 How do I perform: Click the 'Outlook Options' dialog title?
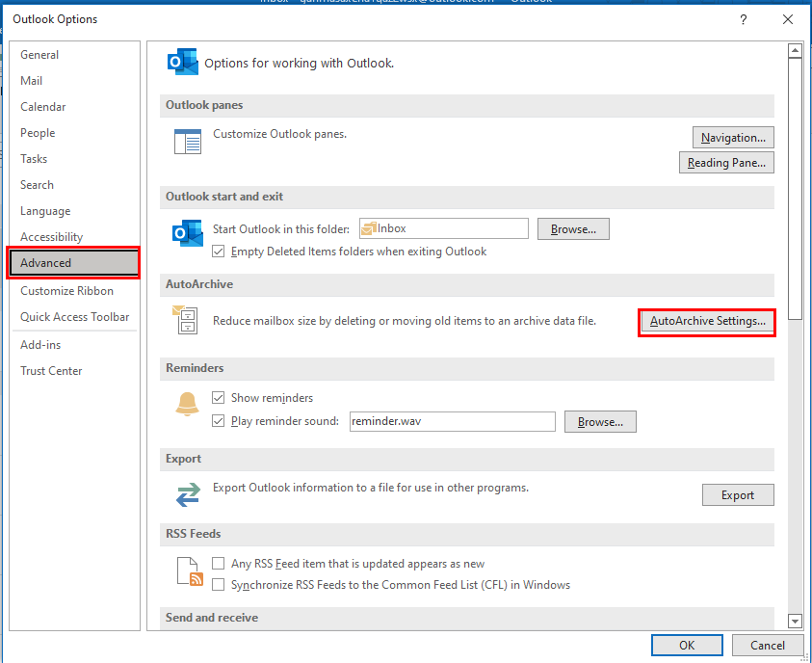(x=55, y=19)
